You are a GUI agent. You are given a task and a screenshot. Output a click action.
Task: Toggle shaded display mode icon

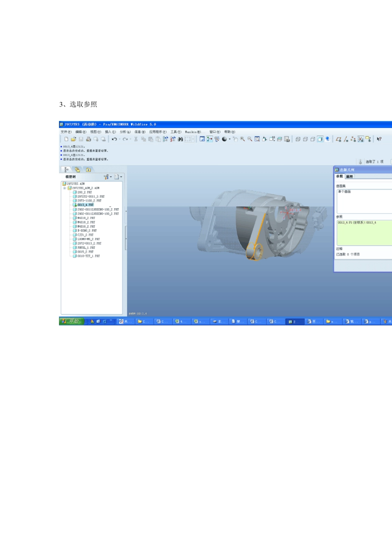click(x=320, y=140)
